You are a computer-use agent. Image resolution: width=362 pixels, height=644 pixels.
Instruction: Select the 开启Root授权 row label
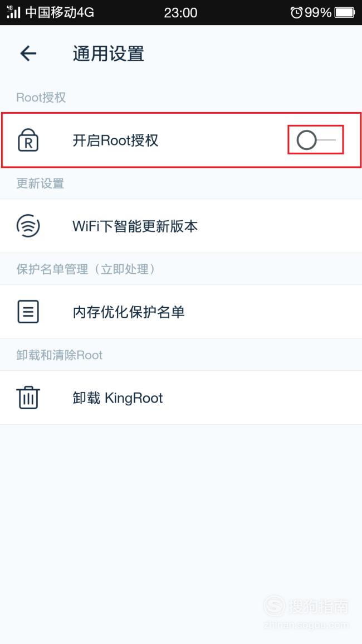(x=115, y=141)
